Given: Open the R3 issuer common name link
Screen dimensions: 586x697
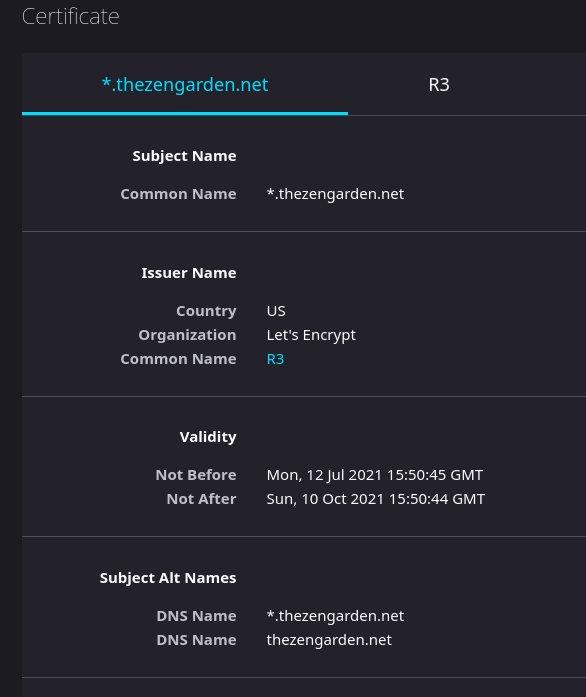Looking at the screenshot, I should pyautogui.click(x=275, y=359).
